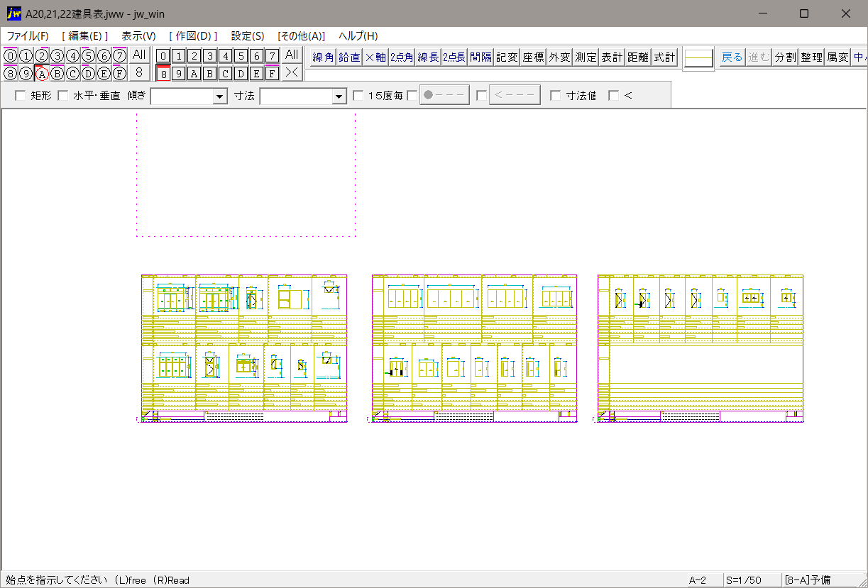Click layer group F square button
This screenshot has height=588, width=868.
(x=272, y=73)
